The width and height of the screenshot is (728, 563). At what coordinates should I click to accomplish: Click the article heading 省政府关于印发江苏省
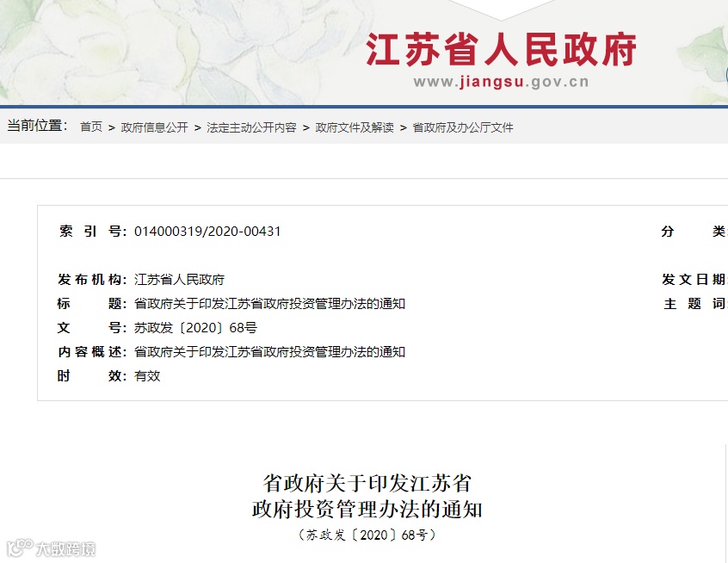pos(367,483)
